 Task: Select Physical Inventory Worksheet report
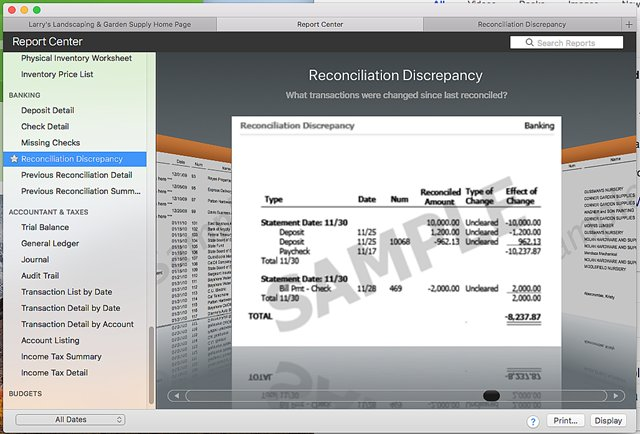(76, 58)
